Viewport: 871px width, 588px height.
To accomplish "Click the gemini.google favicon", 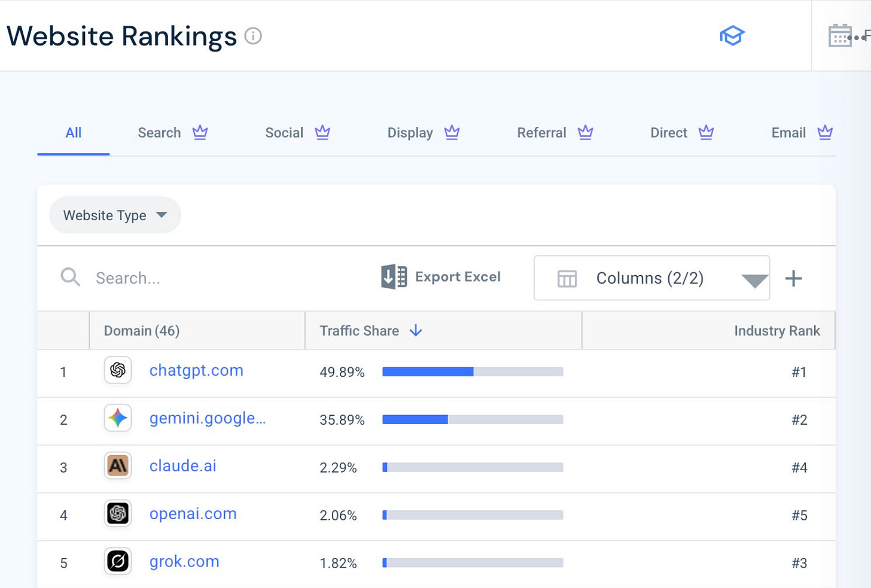I will tap(118, 418).
